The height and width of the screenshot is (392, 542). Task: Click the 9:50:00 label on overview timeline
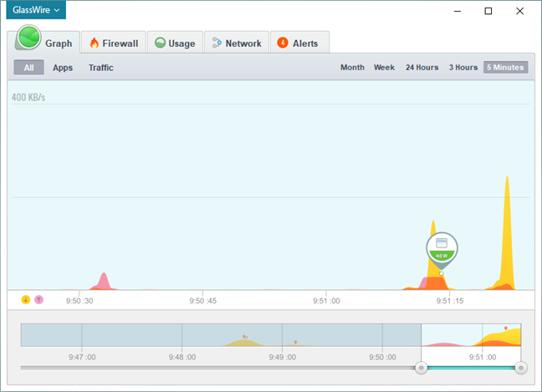click(382, 357)
